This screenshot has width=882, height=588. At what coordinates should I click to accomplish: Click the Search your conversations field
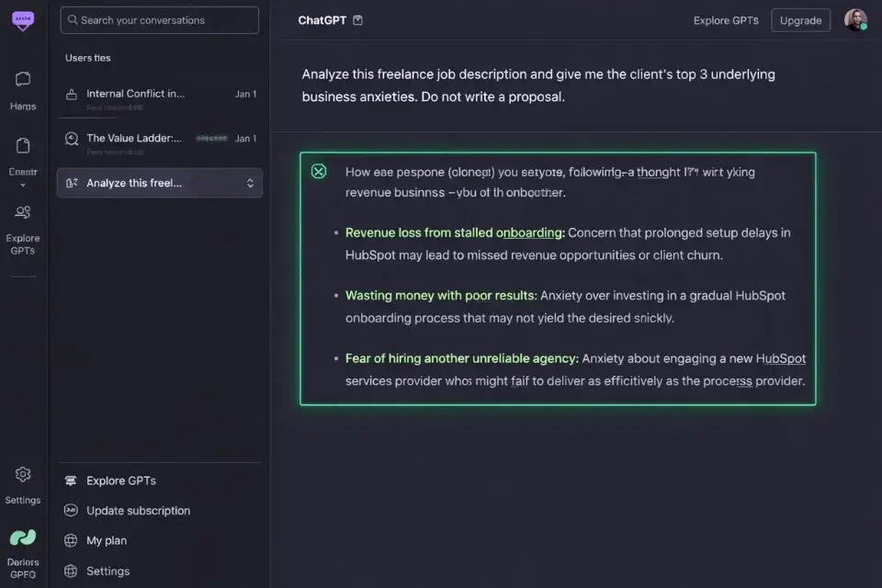pos(159,19)
